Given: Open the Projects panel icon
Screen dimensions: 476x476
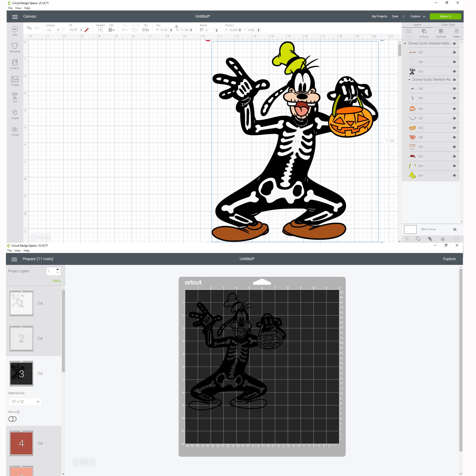Looking at the screenshot, I should tap(15, 62).
